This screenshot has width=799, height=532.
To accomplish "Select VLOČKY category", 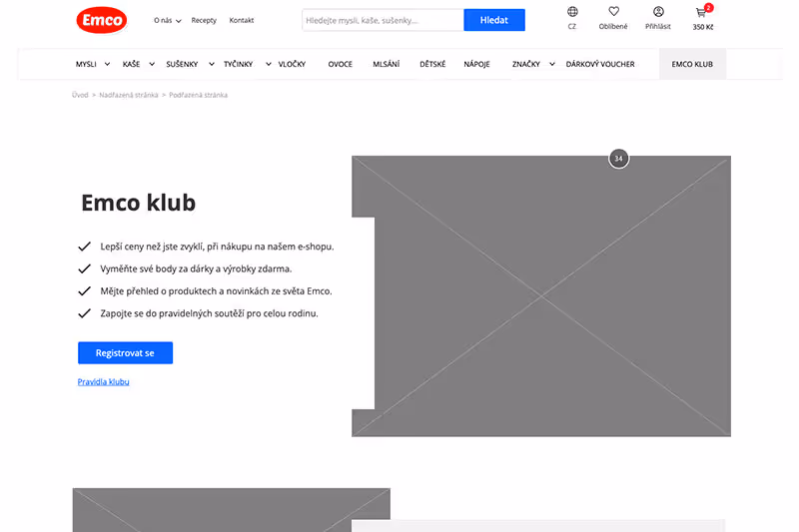I will pos(292,64).
